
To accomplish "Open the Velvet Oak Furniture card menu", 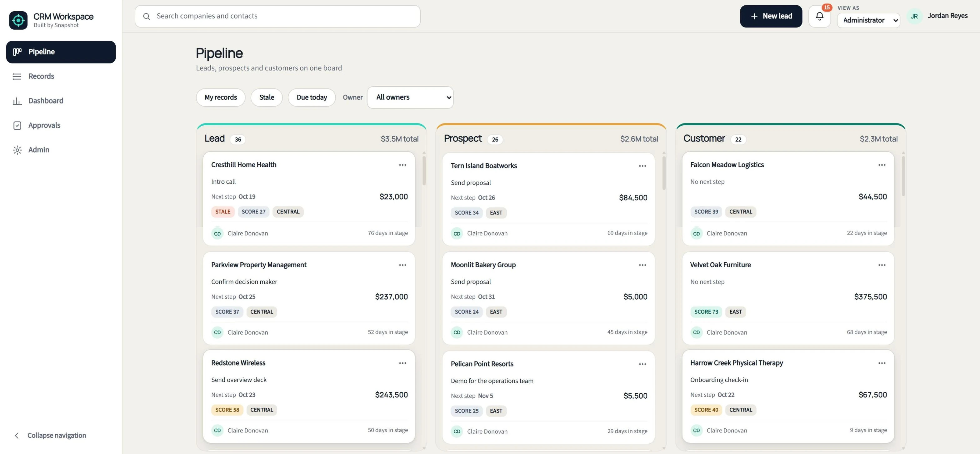I will pos(882,265).
